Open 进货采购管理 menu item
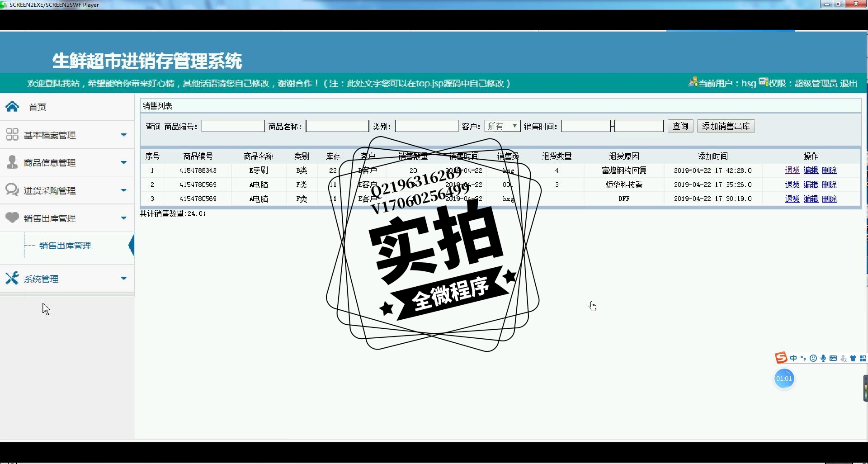Screen dimensions: 868x464 50,191
